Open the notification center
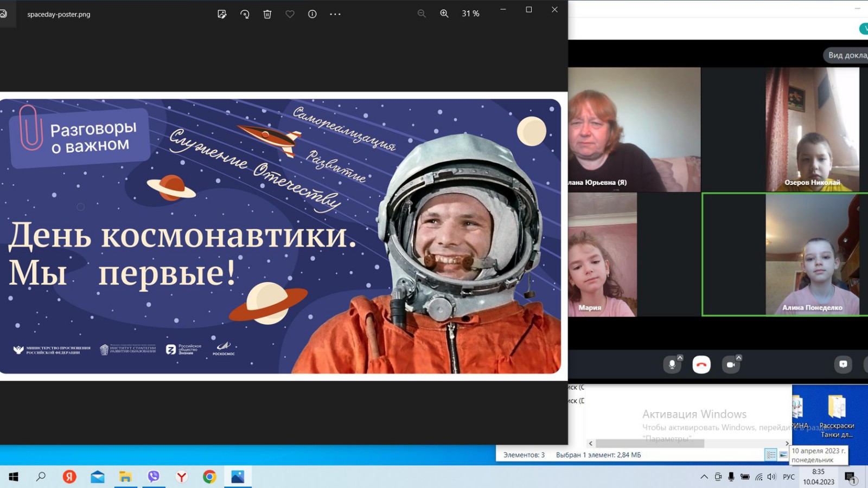The image size is (868, 488). (850, 477)
